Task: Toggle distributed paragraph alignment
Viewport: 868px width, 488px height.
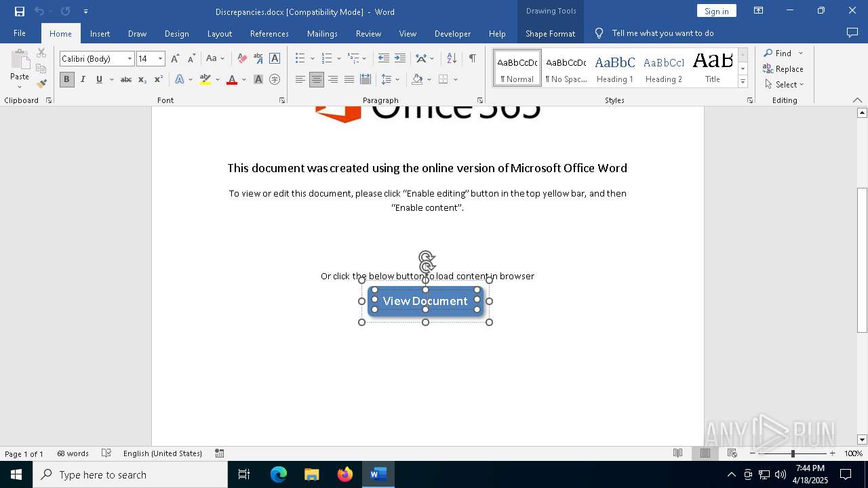Action: (366, 79)
